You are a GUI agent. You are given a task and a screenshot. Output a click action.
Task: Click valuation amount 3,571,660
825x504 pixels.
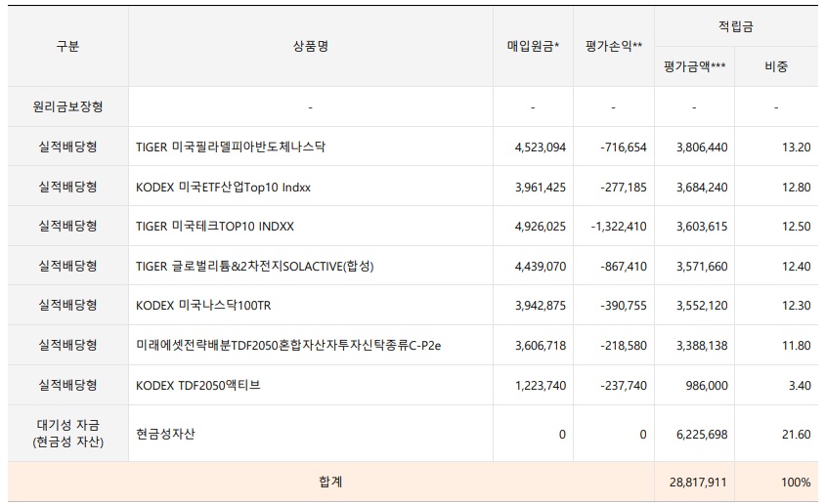coord(702,267)
